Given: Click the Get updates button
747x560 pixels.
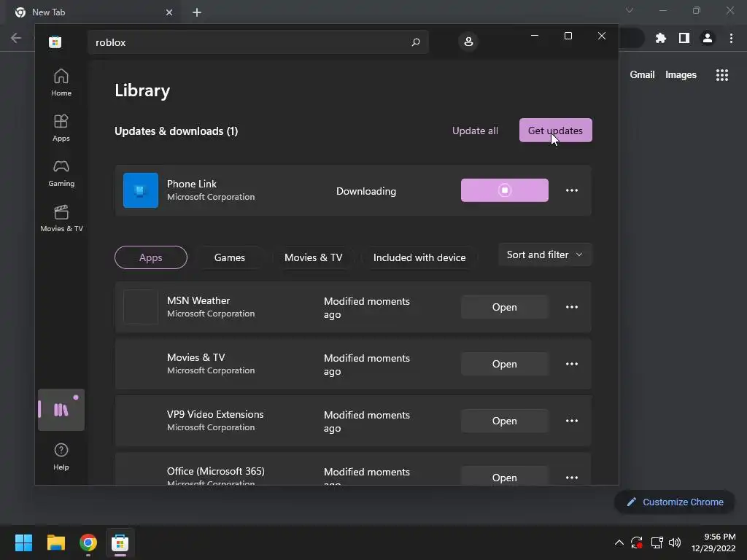Looking at the screenshot, I should [x=555, y=131].
